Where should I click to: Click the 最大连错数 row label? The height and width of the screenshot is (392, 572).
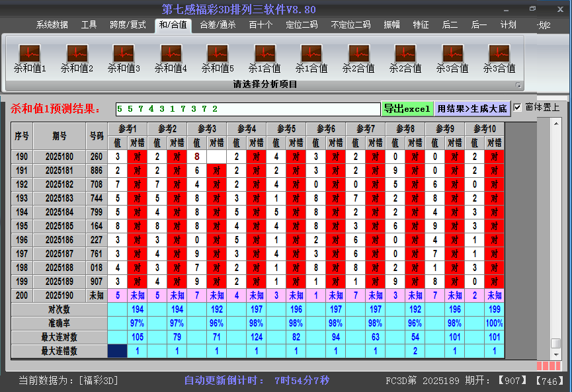click(59, 351)
